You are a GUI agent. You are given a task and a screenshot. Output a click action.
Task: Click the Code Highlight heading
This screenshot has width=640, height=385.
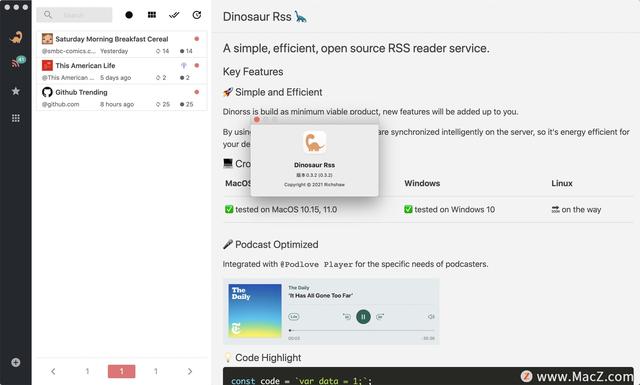coord(263,358)
